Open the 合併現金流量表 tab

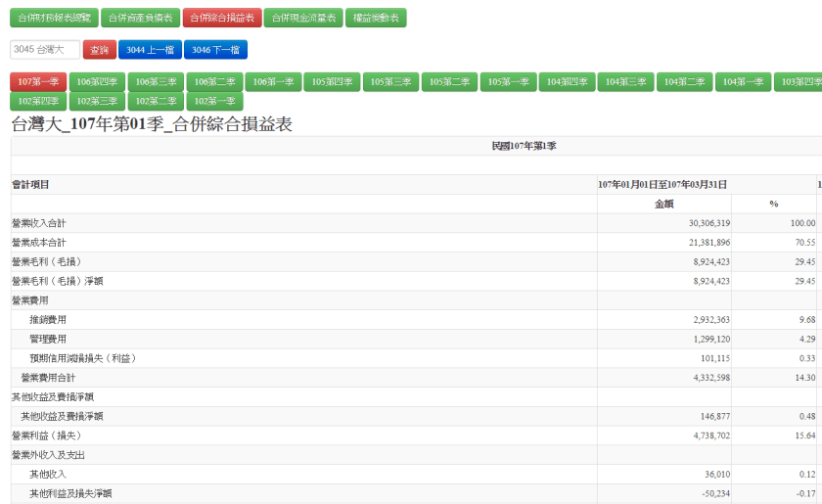303,18
